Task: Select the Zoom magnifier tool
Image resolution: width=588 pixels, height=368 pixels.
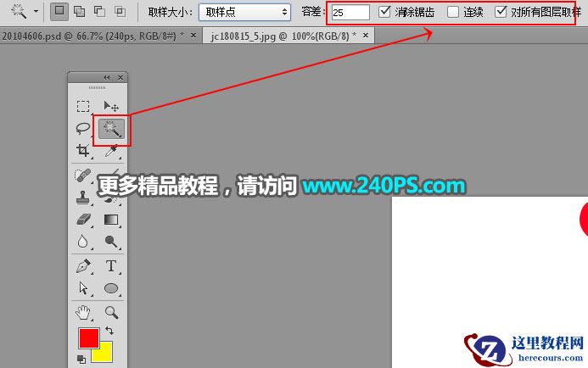Action: click(x=111, y=313)
